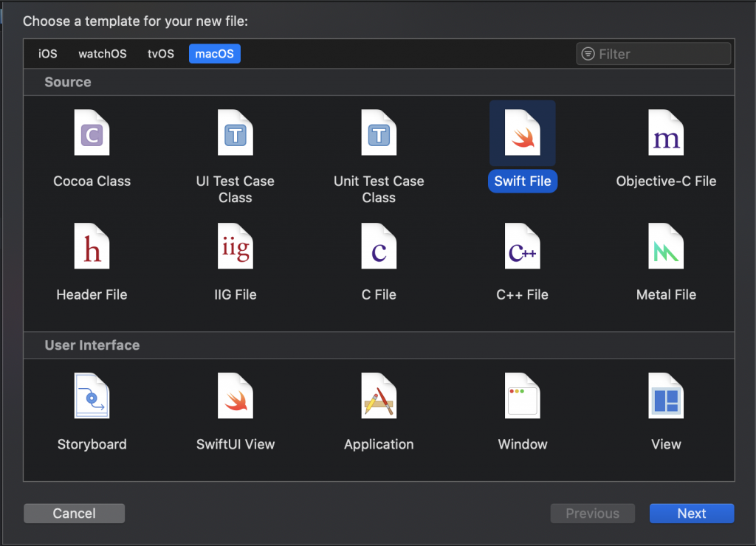Pick the Metal File icon
756x546 pixels.
point(666,246)
